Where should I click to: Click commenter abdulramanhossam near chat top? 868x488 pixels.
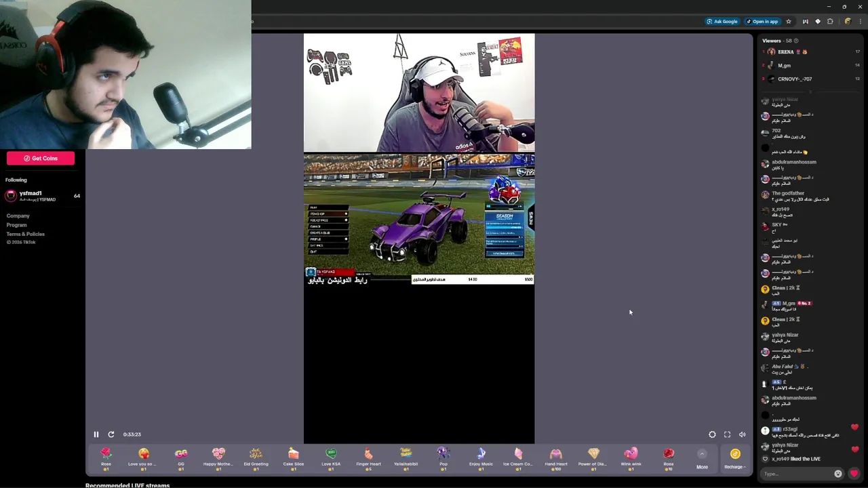tap(794, 162)
